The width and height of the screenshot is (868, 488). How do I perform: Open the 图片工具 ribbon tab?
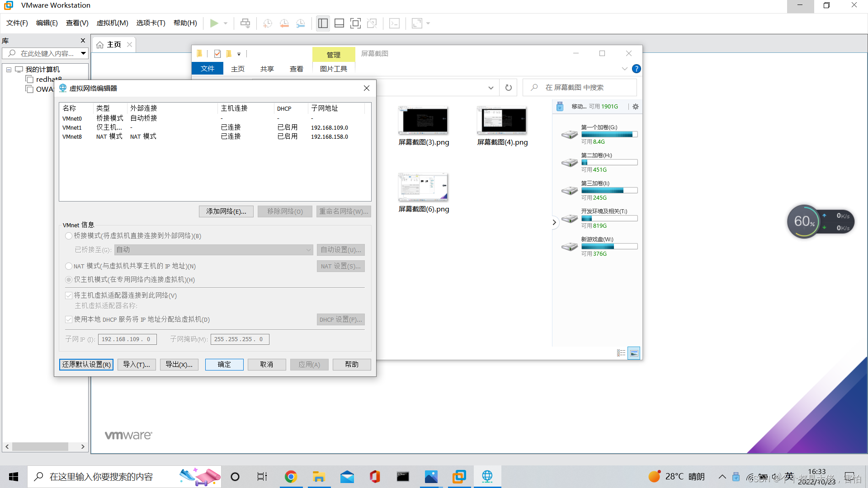334,69
